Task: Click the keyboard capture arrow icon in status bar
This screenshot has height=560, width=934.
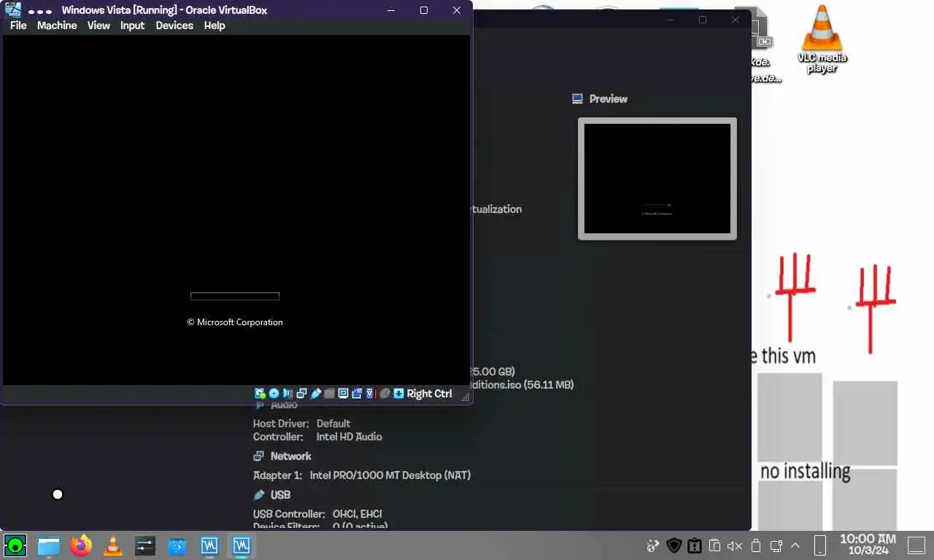Action: pyautogui.click(x=398, y=394)
